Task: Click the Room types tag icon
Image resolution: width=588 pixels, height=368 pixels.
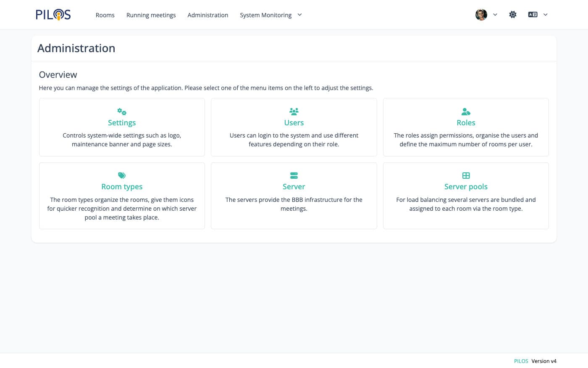Action: pyautogui.click(x=122, y=175)
